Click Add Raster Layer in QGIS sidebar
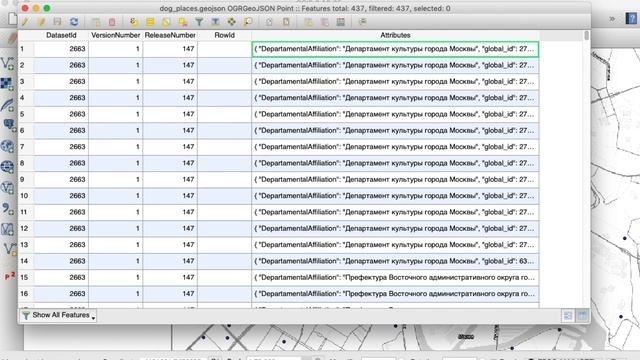The height and width of the screenshot is (360, 640). [x=7, y=84]
